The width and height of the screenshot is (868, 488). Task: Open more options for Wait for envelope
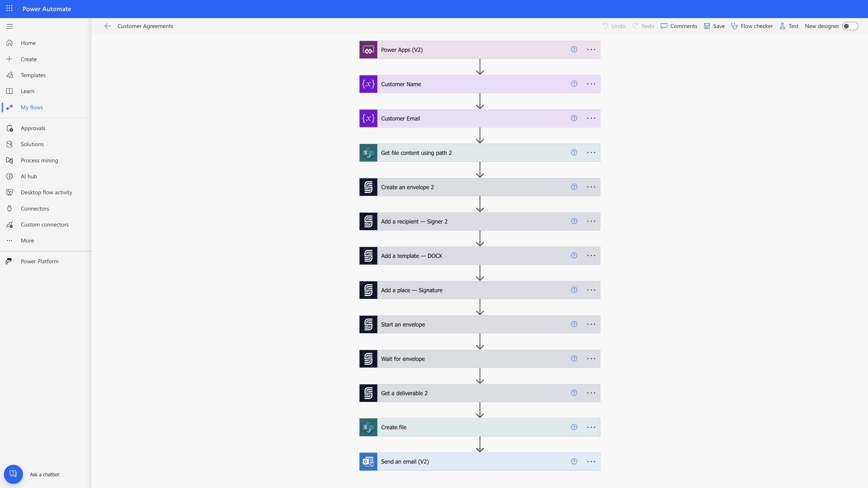tap(591, 359)
